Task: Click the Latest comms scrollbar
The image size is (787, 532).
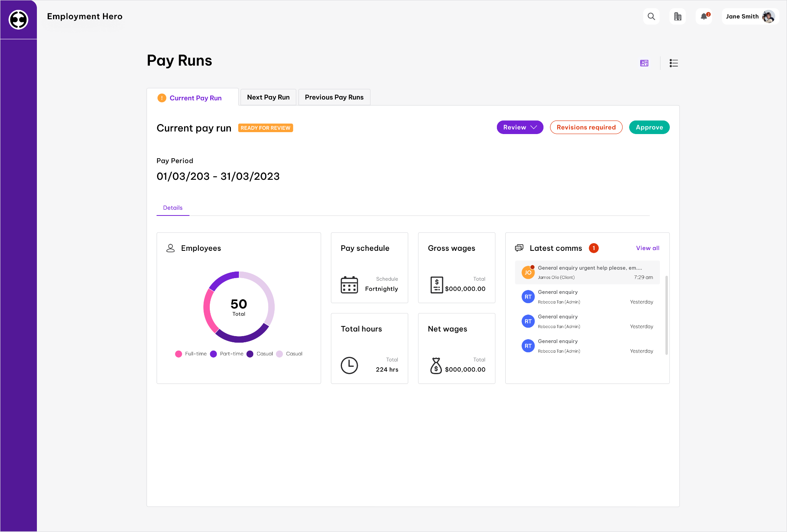Action: [x=666, y=315]
